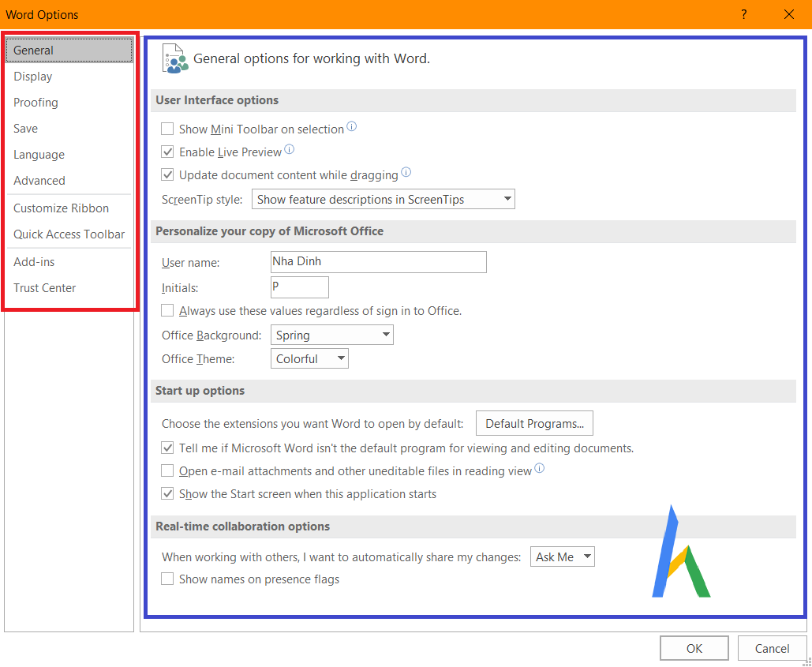Open the Advanced category
812x667 pixels.
69,181
